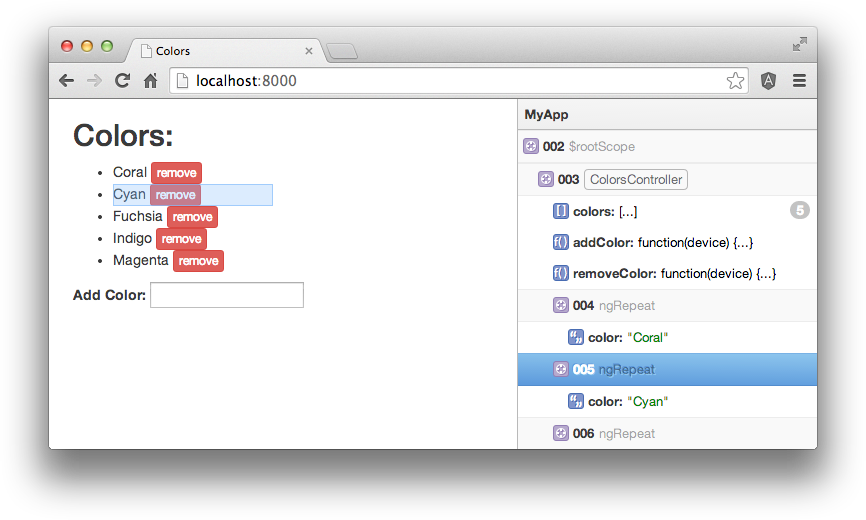866x520 pixels.
Task: Remove the Cyan color
Action: 175,195
